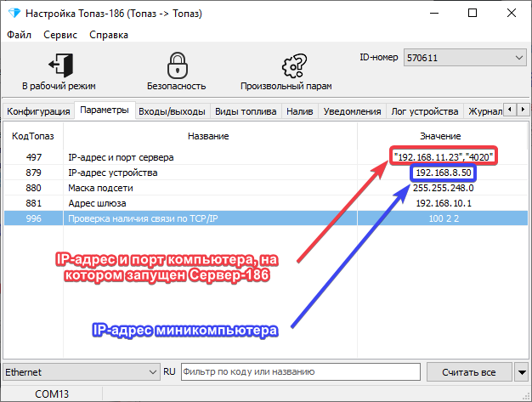532x402 pixels.
Task: Open the 'Безопасность' padlock icon
Action: [178, 65]
